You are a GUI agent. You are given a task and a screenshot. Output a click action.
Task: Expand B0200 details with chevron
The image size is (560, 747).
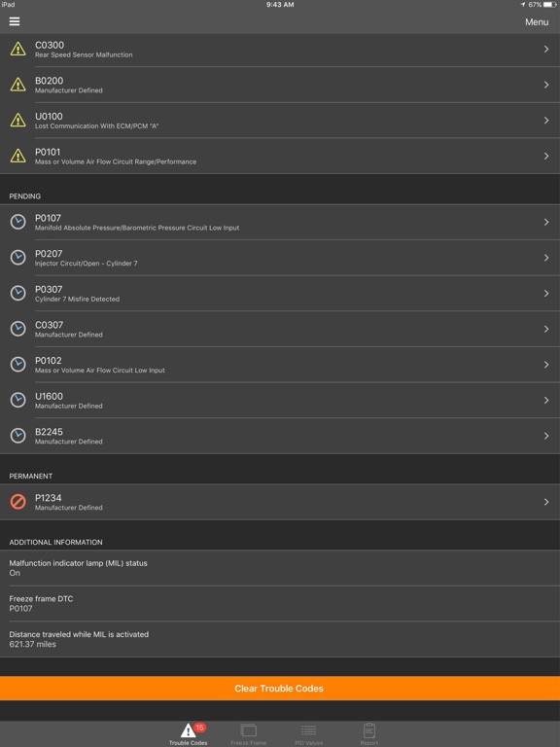(x=546, y=85)
